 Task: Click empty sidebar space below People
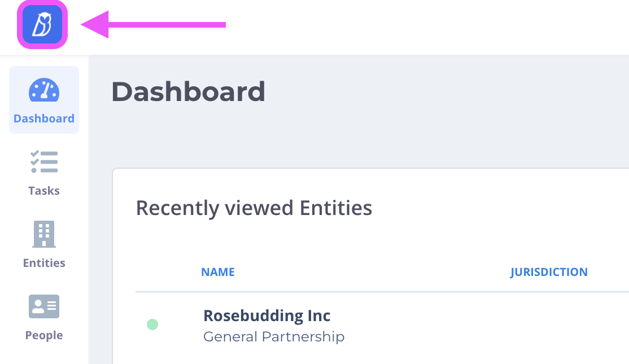(x=44, y=356)
